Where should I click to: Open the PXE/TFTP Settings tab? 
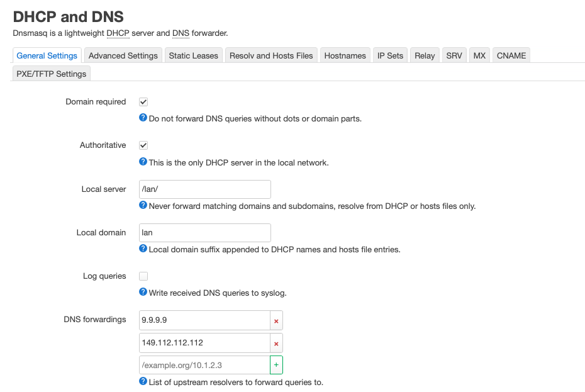coord(51,74)
